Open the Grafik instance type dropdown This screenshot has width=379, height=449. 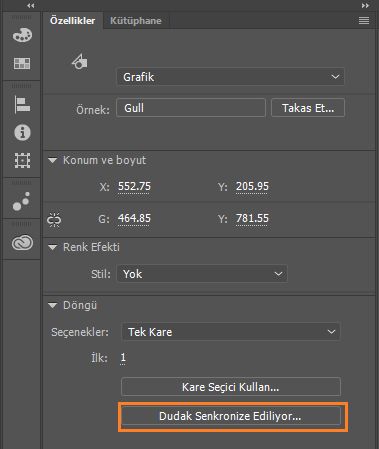pyautogui.click(x=230, y=77)
